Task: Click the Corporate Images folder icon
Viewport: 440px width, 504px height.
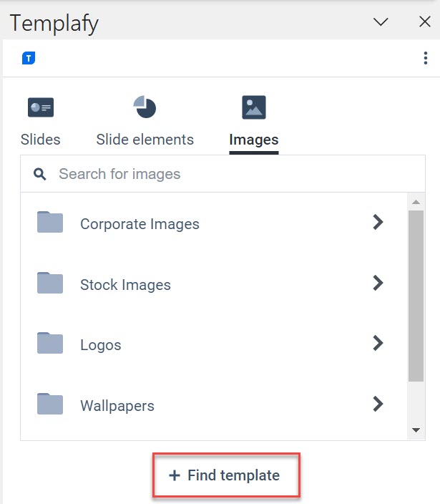Action: pos(50,222)
